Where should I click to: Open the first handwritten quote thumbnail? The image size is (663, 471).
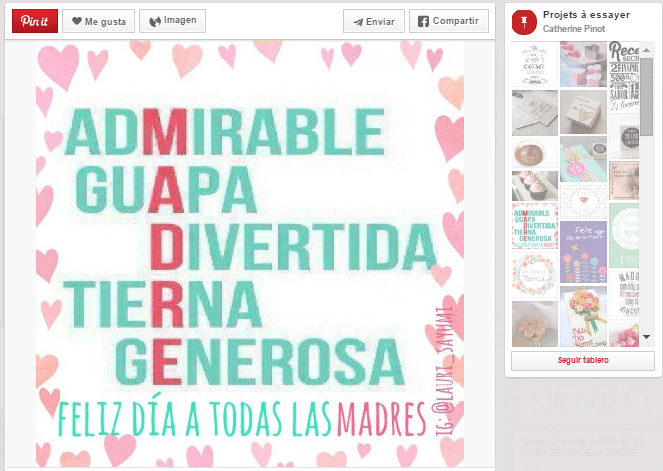pyautogui.click(x=535, y=65)
